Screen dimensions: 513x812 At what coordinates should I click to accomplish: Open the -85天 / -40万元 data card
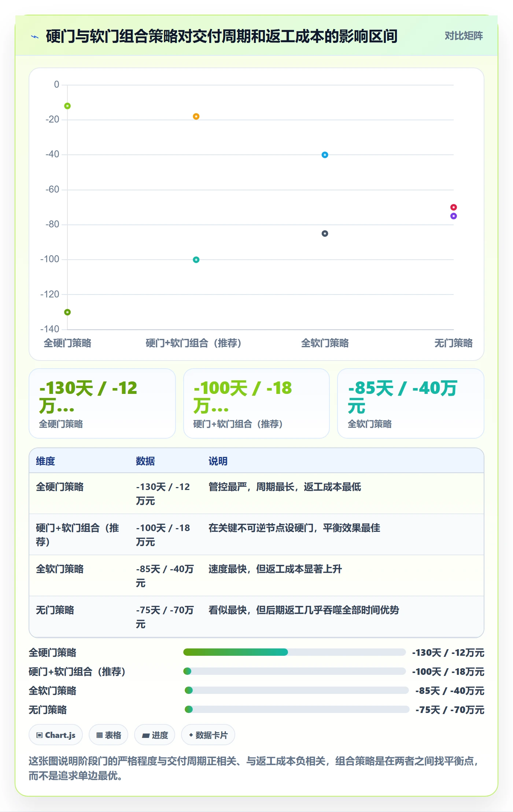411,403
